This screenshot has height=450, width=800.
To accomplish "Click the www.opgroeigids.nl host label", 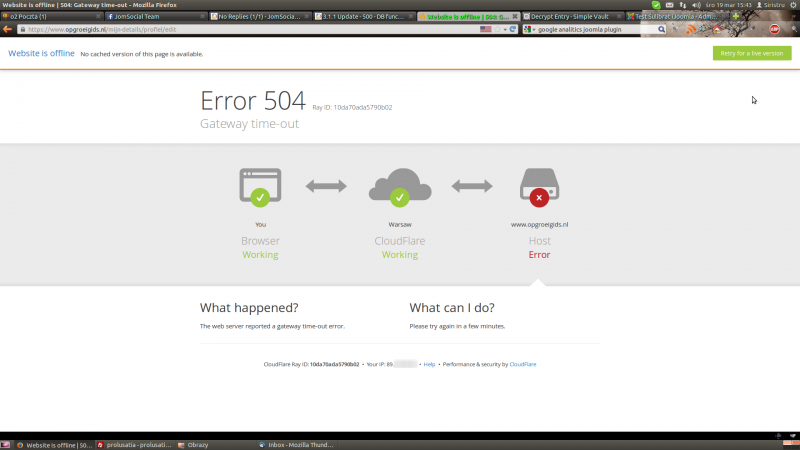I will tap(539, 224).
